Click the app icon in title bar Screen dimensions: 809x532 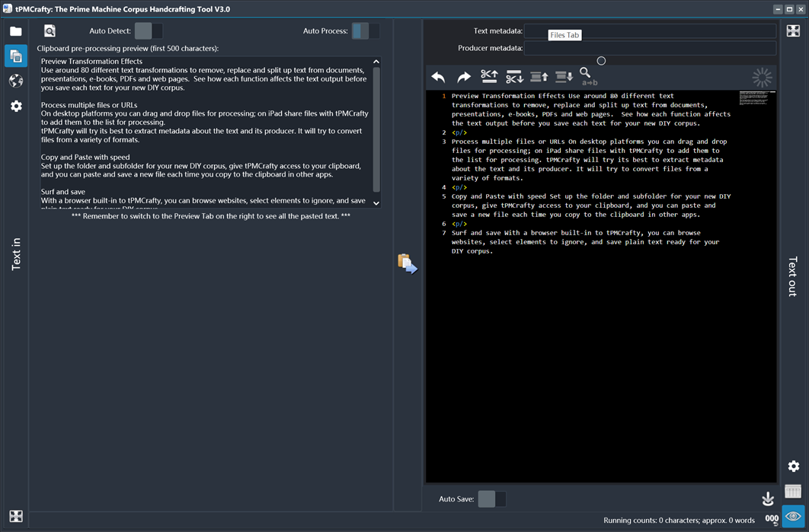point(7,9)
